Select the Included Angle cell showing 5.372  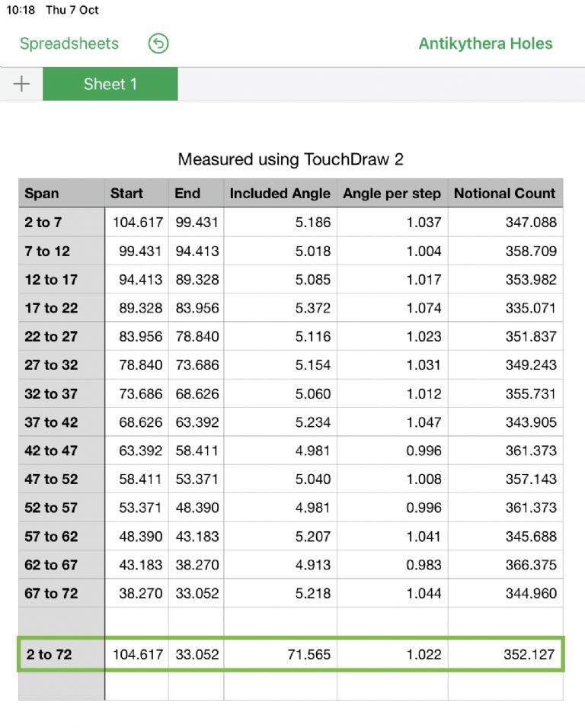pyautogui.click(x=280, y=308)
